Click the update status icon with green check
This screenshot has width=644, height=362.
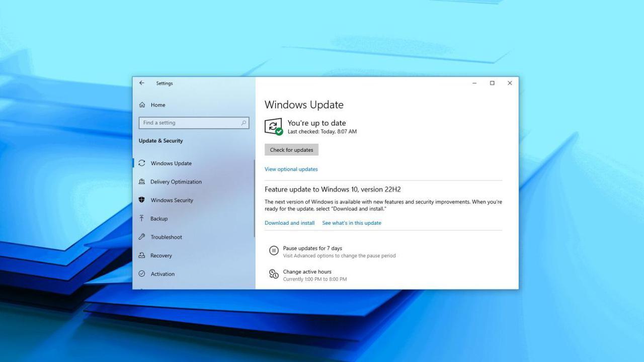tap(273, 127)
